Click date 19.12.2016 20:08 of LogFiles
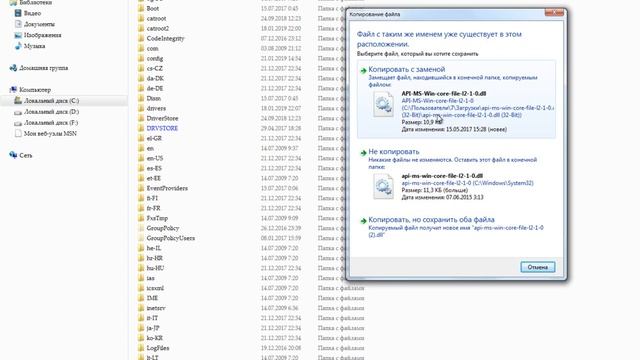640x360 pixels. pyautogui.click(x=281, y=348)
